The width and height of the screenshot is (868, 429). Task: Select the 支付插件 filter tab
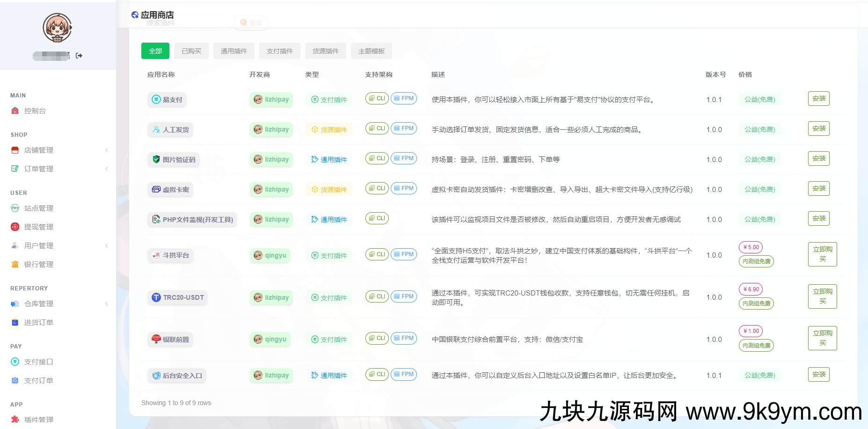(x=280, y=51)
